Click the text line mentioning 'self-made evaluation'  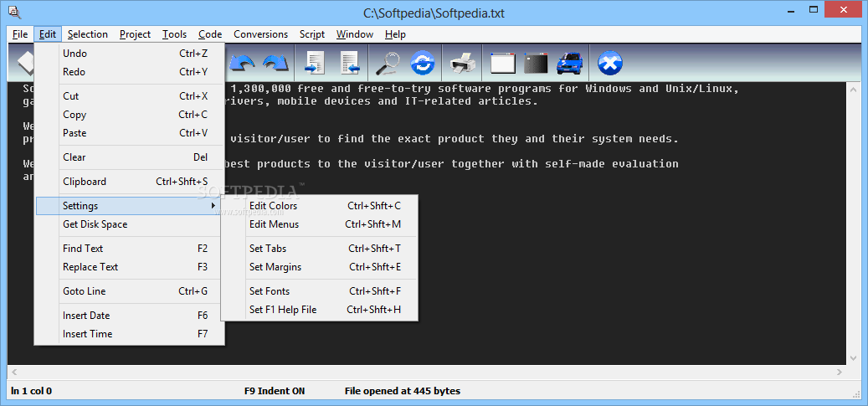(454, 164)
